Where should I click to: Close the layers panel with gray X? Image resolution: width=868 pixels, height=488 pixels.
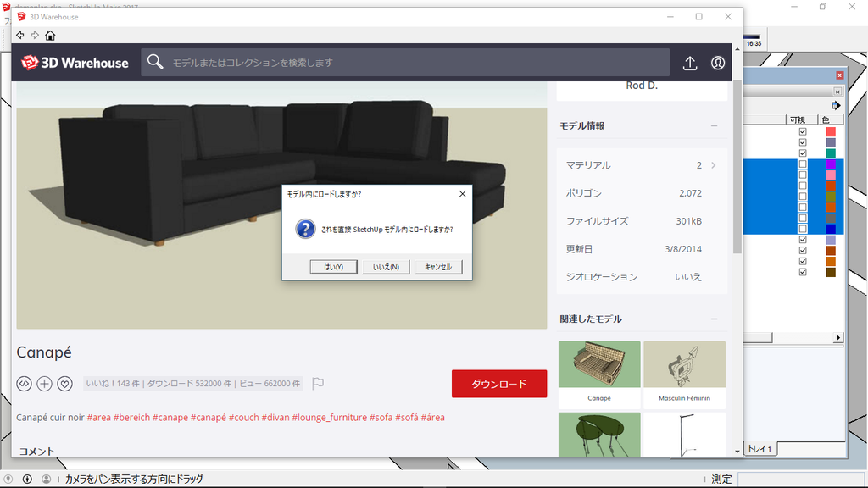[x=837, y=91]
